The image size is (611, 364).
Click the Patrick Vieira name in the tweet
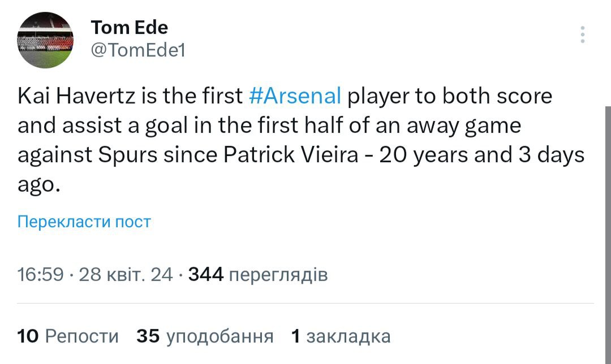point(291,155)
